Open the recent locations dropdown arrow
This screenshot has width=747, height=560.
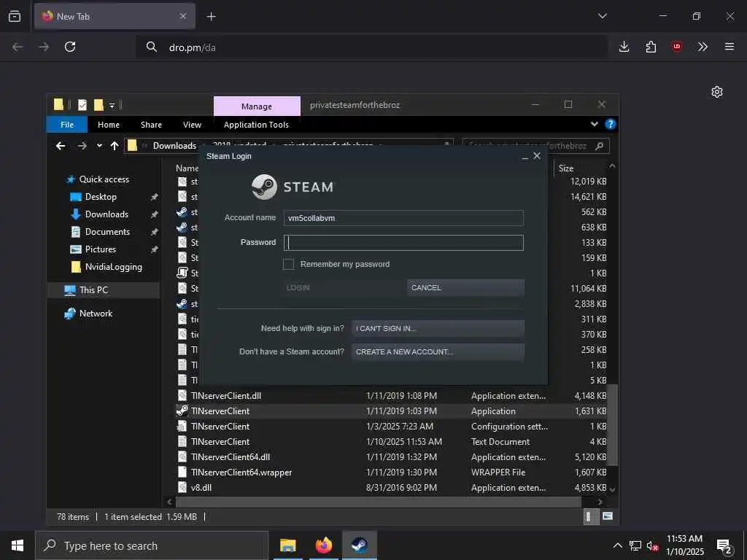coord(99,146)
